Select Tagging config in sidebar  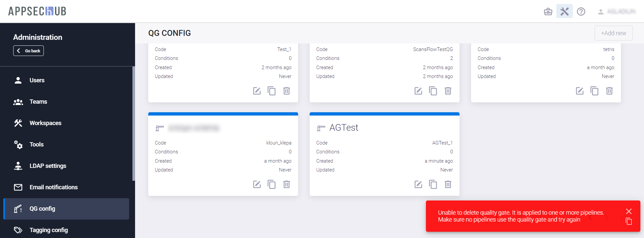(x=48, y=230)
